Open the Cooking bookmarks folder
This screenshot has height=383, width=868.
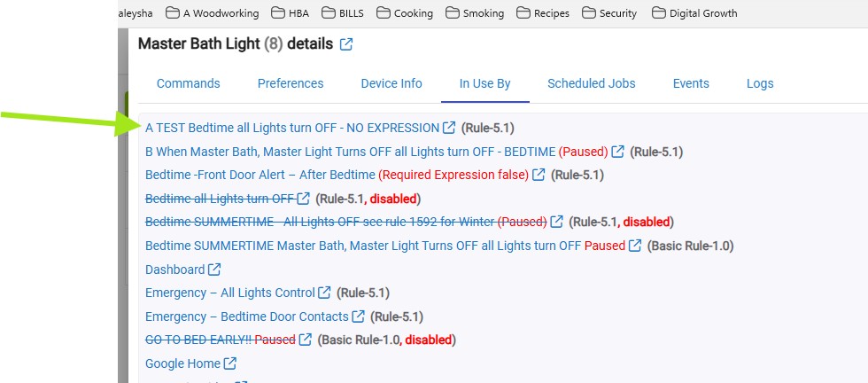tap(405, 13)
